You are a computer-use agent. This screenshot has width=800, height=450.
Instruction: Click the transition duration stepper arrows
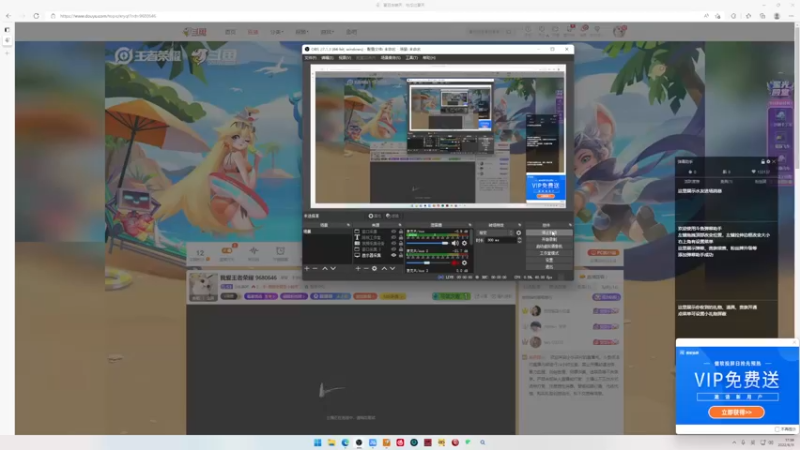[519, 240]
